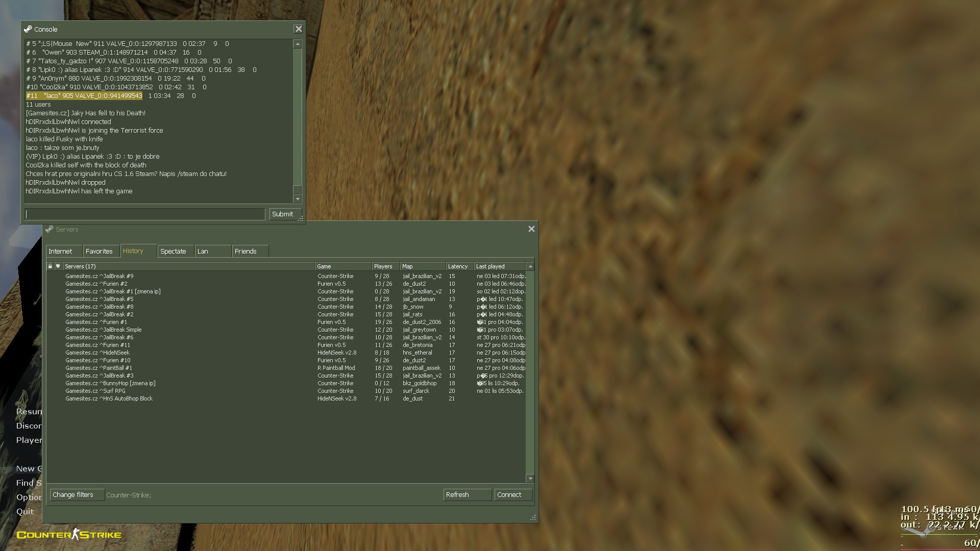Open the Friends tab

[x=250, y=252]
